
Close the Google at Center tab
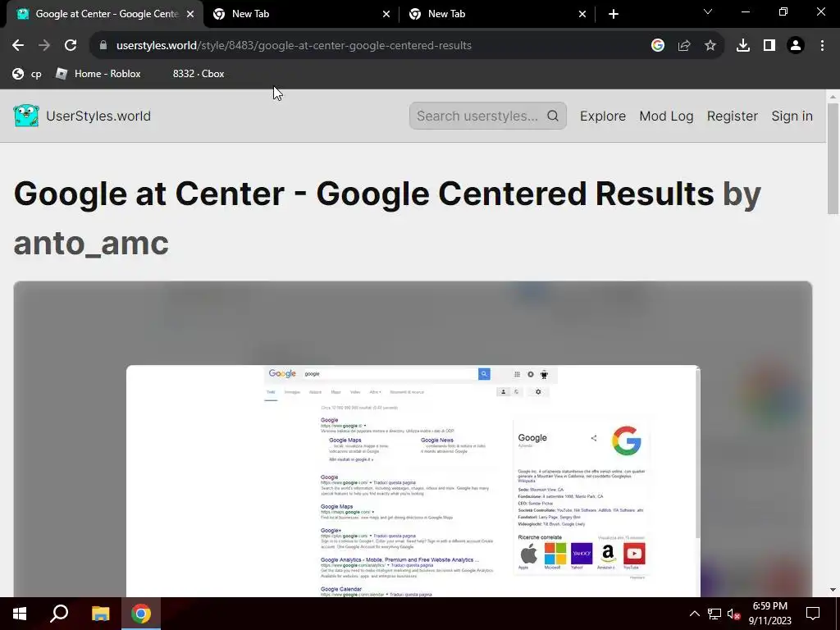190,14
